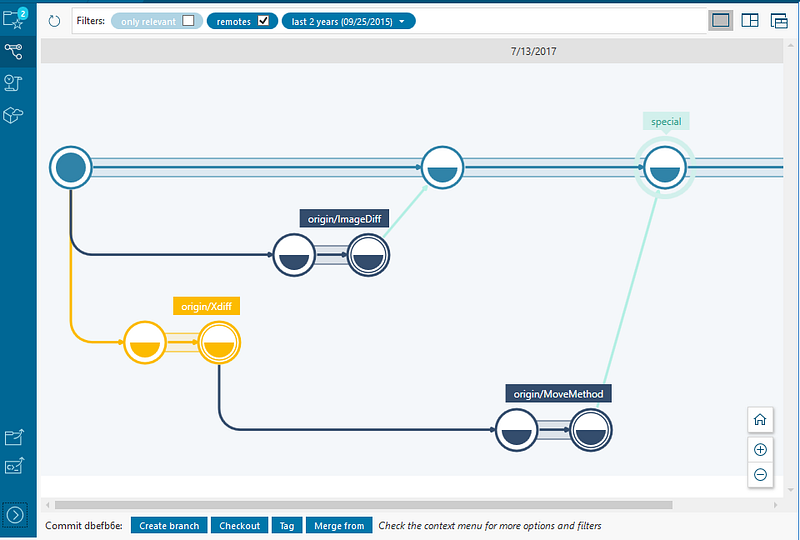Uncheck the 'remotes' filter checkbox
Image resolution: width=800 pixels, height=540 pixels.
pyautogui.click(x=263, y=21)
